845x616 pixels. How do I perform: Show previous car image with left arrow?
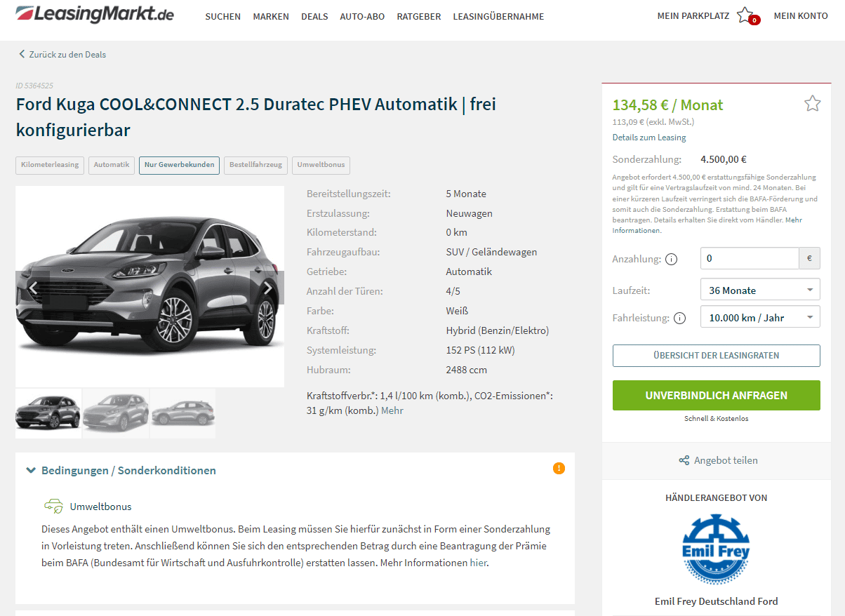coord(32,288)
